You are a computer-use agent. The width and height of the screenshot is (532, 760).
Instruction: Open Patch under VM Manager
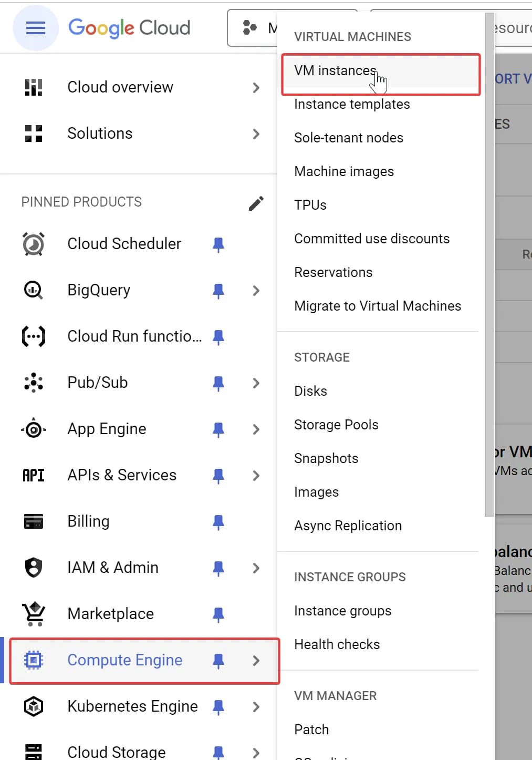pyautogui.click(x=311, y=730)
